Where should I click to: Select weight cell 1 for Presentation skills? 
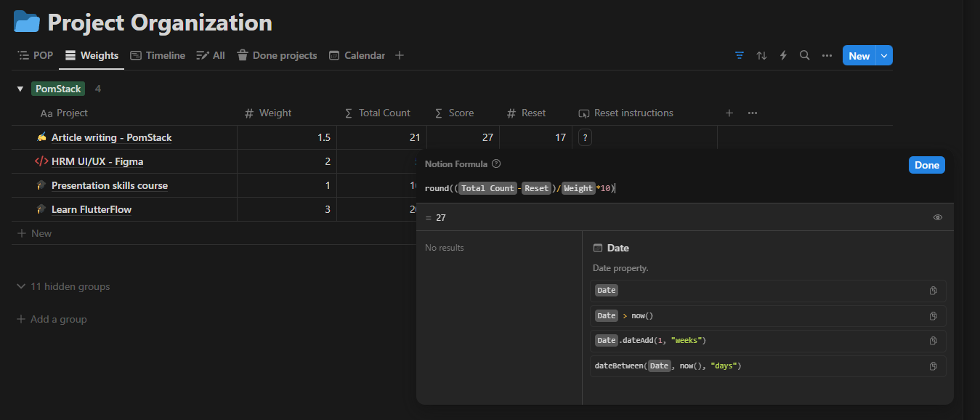tap(287, 185)
